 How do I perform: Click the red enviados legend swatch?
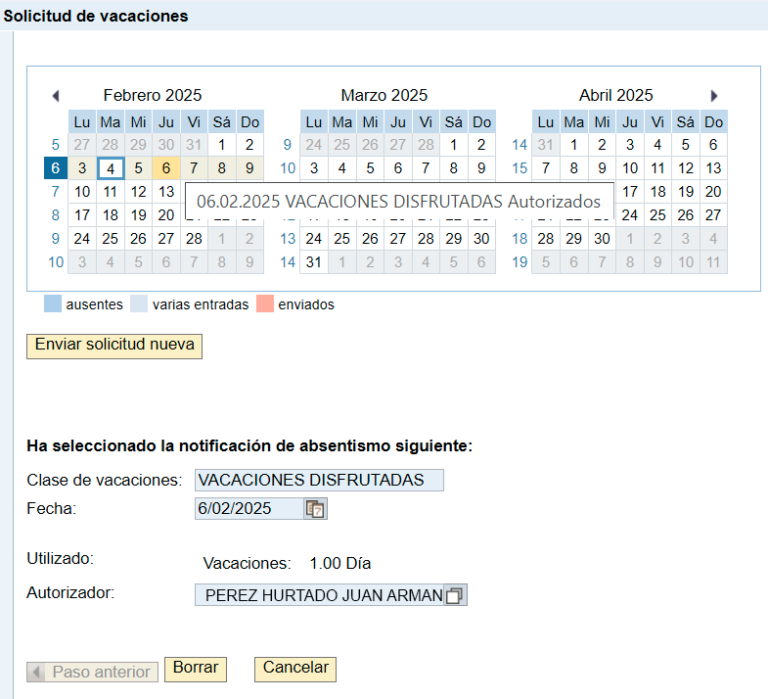point(265,304)
